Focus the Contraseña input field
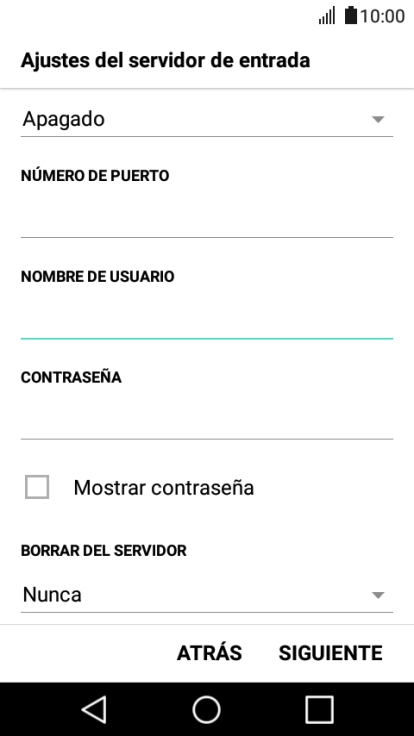The image size is (414, 736). click(207, 422)
